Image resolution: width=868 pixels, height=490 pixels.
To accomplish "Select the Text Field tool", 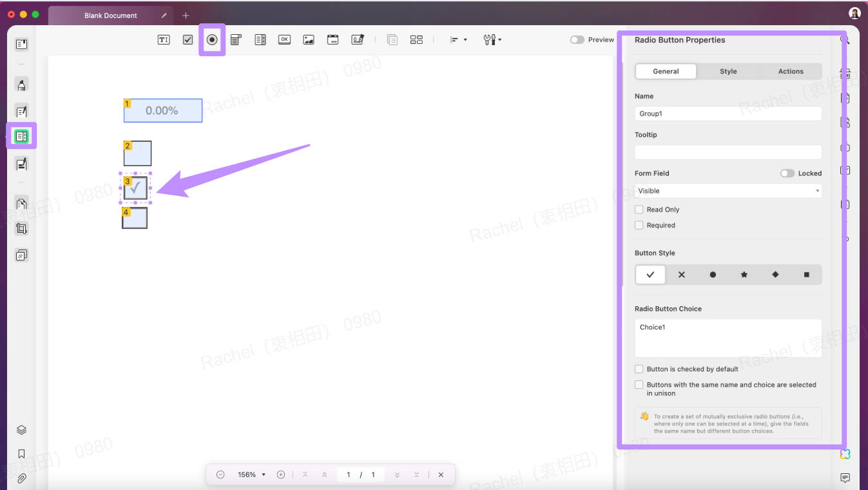I will [x=163, y=39].
